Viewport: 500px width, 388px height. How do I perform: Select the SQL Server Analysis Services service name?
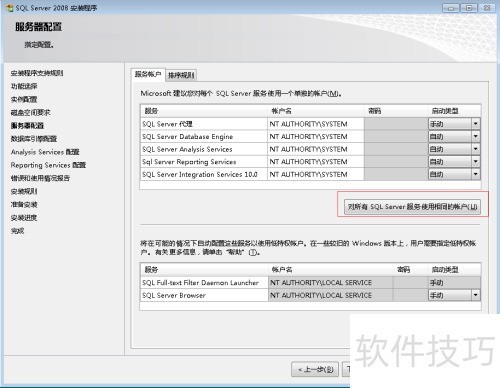[x=187, y=149]
